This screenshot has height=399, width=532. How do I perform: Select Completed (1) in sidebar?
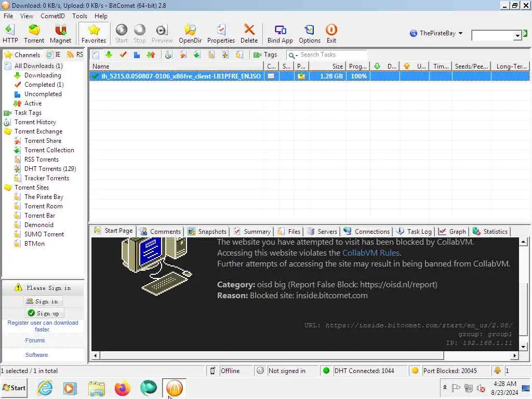[44, 85]
